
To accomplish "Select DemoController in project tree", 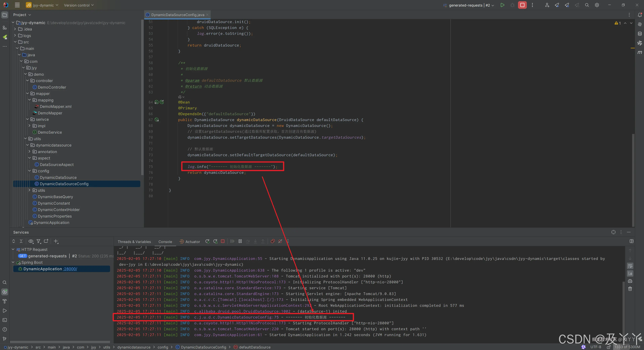I will pos(52,87).
